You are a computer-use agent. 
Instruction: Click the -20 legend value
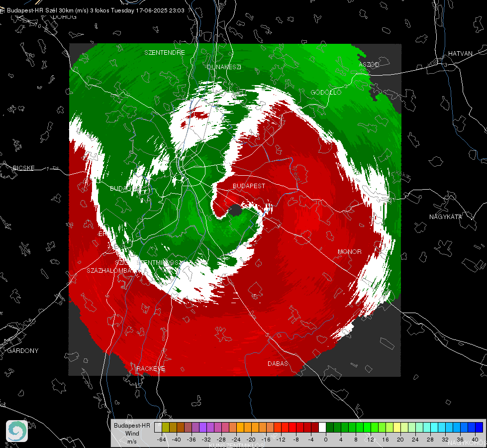[x=251, y=440]
